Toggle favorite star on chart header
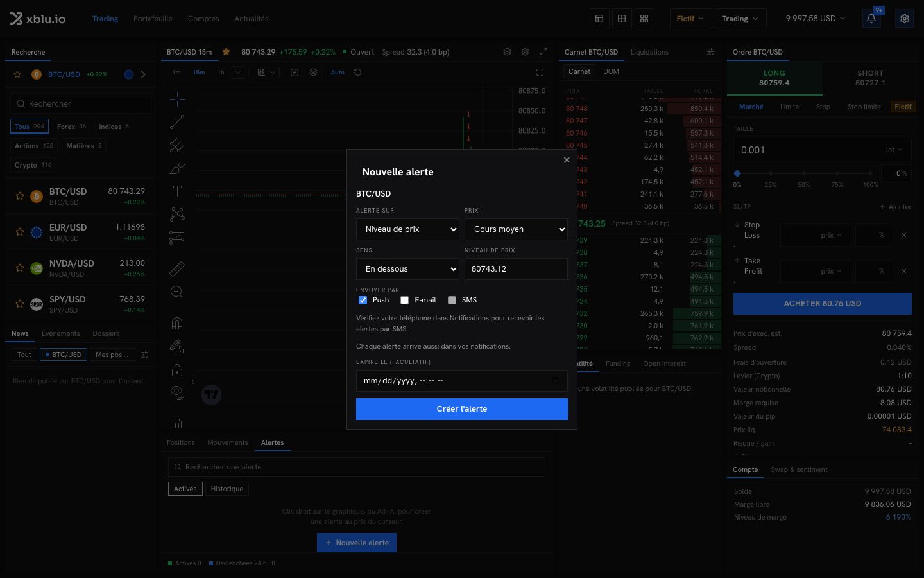This screenshot has height=578, width=924. click(x=226, y=52)
